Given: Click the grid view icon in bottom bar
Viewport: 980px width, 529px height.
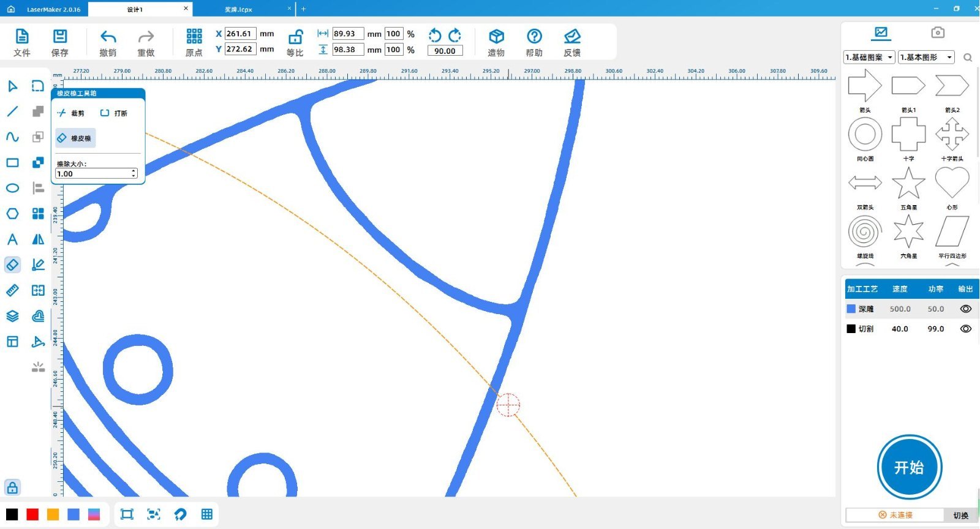Looking at the screenshot, I should coord(207,514).
